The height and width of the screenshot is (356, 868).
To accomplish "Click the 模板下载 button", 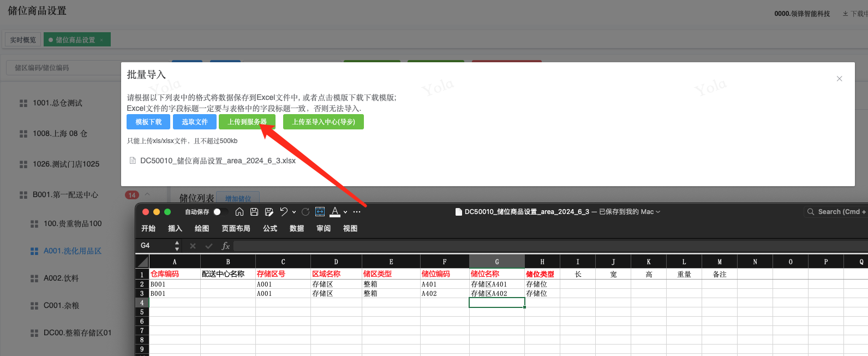I will pyautogui.click(x=148, y=122).
